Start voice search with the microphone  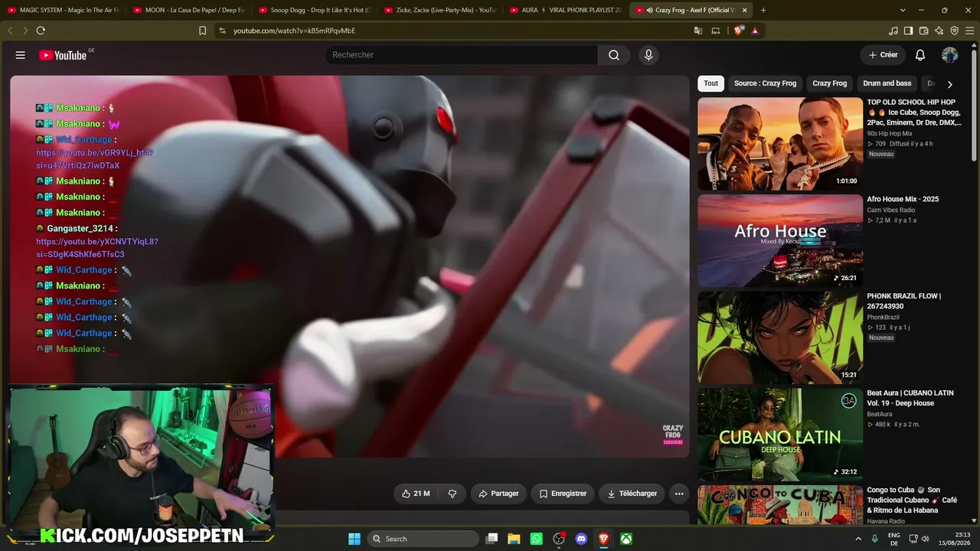648,55
